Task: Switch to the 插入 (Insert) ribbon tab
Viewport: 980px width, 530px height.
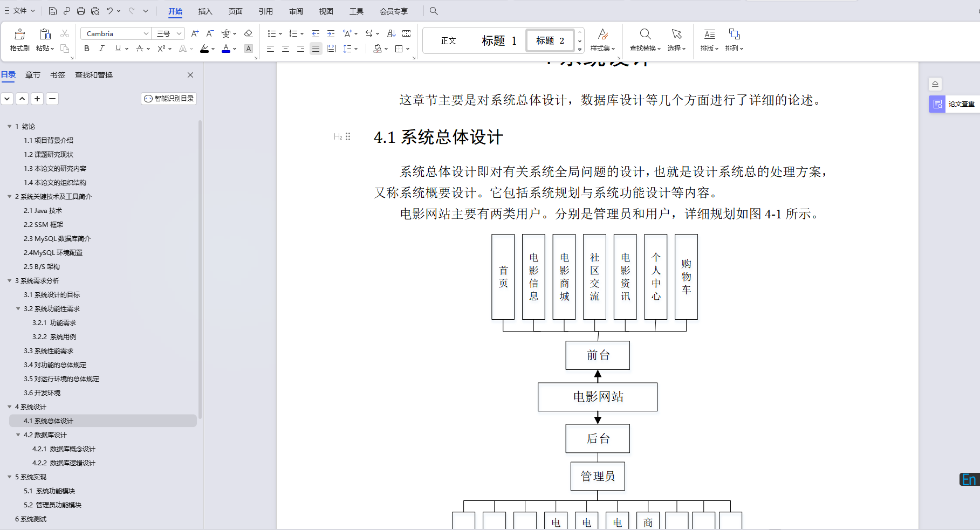Action: click(205, 11)
